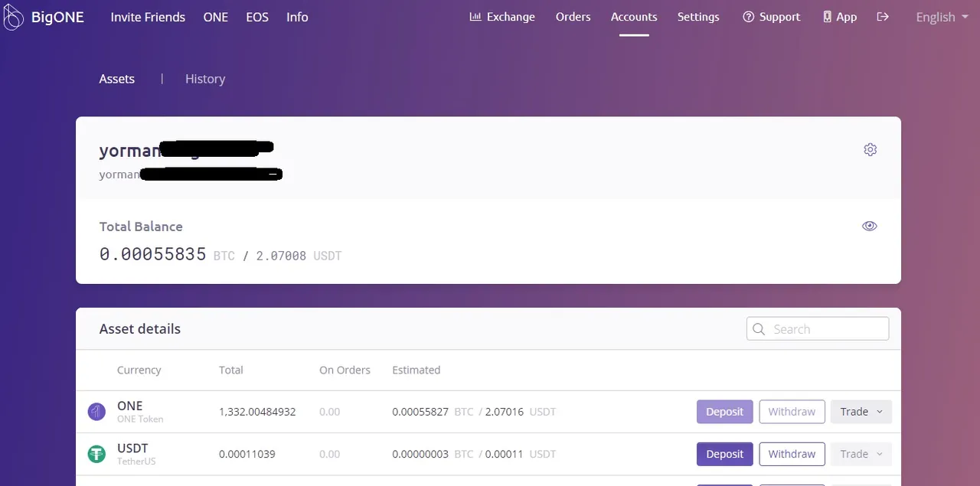Open the English language dropdown
Viewport: 980px width, 486px height.
tap(942, 17)
